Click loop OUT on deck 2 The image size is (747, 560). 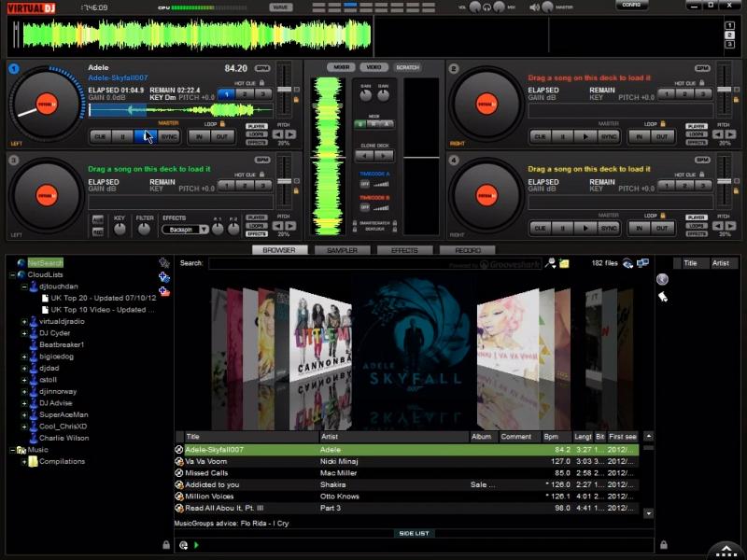point(662,136)
